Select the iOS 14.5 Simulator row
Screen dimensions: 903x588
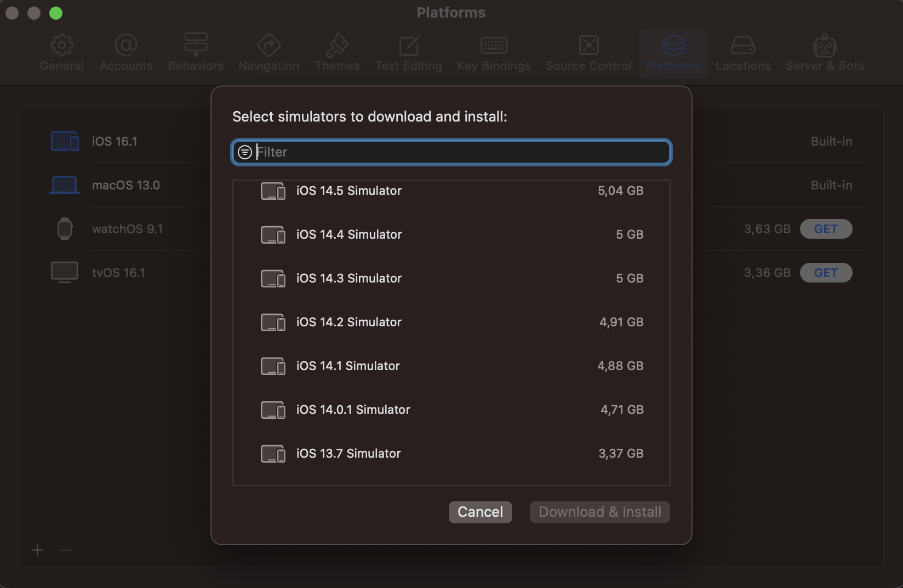(451, 191)
